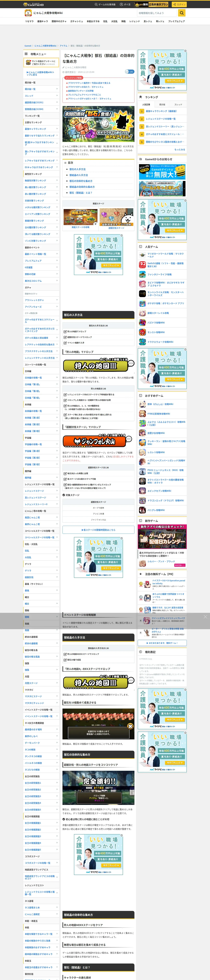Open the アイテム breadcrumb link
Viewport: 210px width, 980px height.
(63, 46)
